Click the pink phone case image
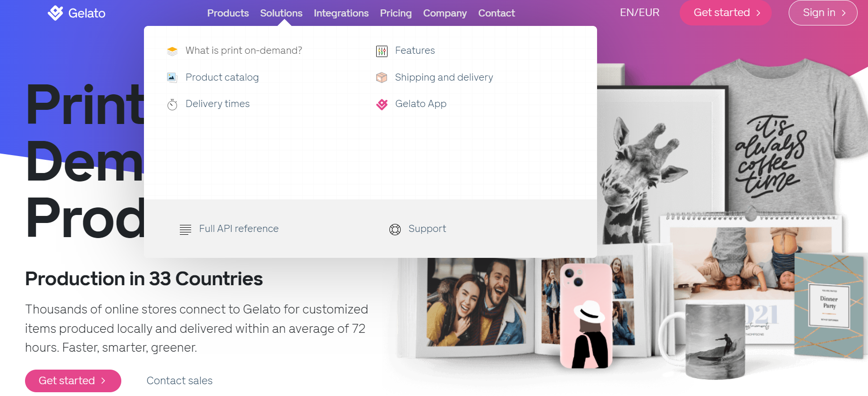868x396 pixels. point(586,316)
